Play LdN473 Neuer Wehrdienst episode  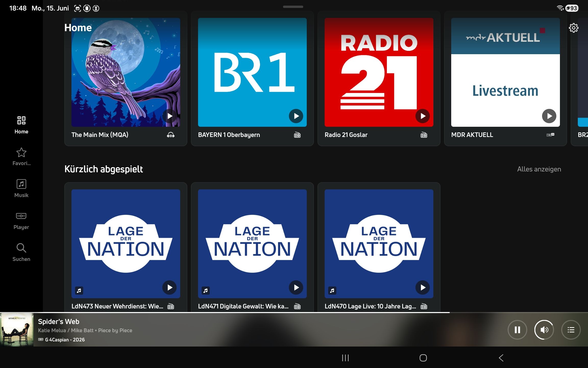click(x=169, y=287)
